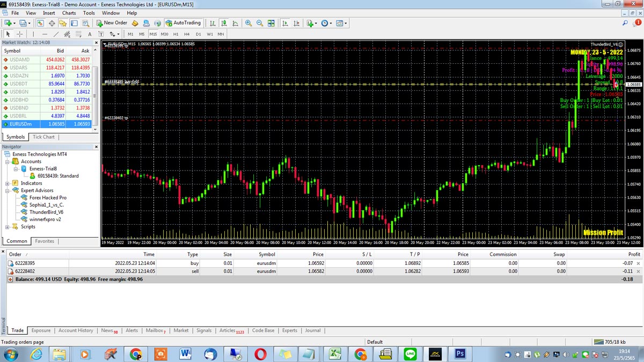Select EURUSDm in Market Watch
This screenshot has height=362, width=644.
click(20, 123)
